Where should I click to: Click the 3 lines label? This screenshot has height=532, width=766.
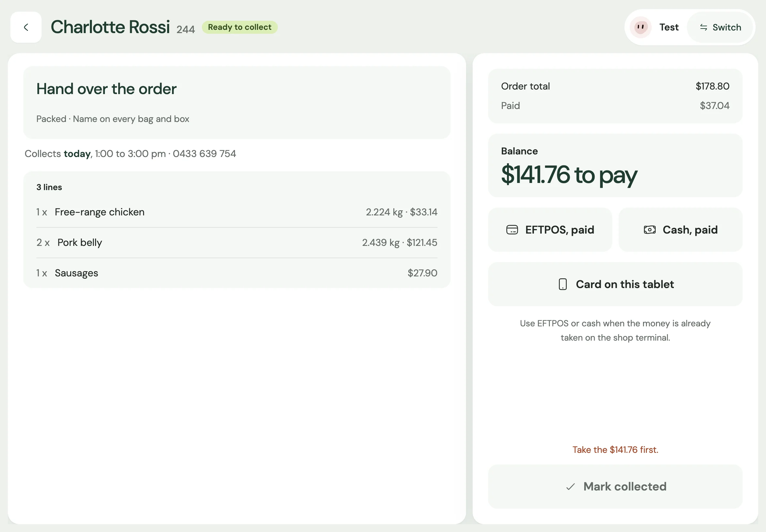(49, 187)
